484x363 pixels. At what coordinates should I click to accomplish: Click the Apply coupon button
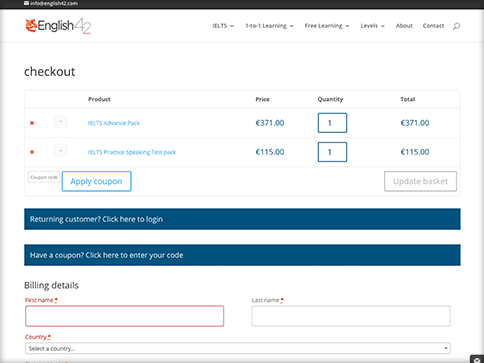[x=97, y=181]
